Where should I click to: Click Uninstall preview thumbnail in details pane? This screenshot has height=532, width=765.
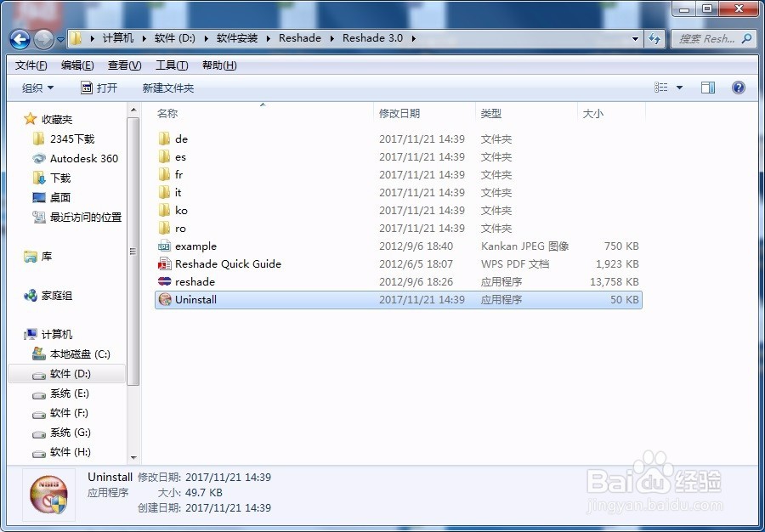click(x=48, y=496)
